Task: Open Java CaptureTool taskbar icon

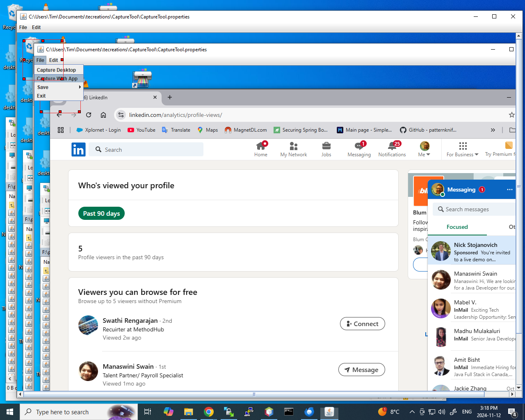Action: click(x=329, y=412)
